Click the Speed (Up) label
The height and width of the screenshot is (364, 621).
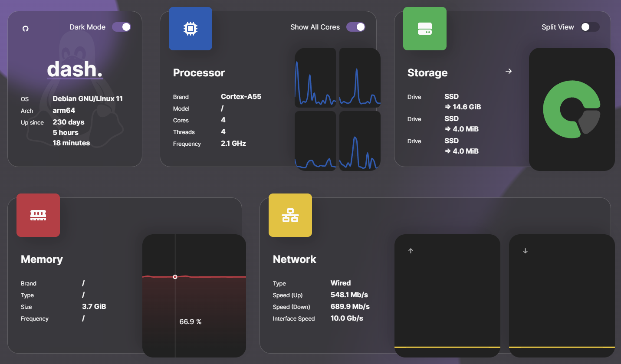tap(287, 295)
